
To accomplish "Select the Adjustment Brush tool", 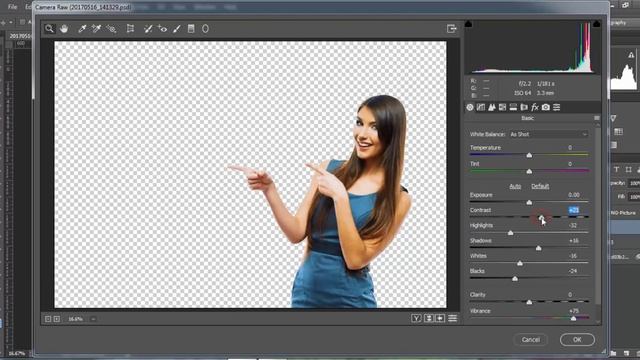I will [177, 29].
